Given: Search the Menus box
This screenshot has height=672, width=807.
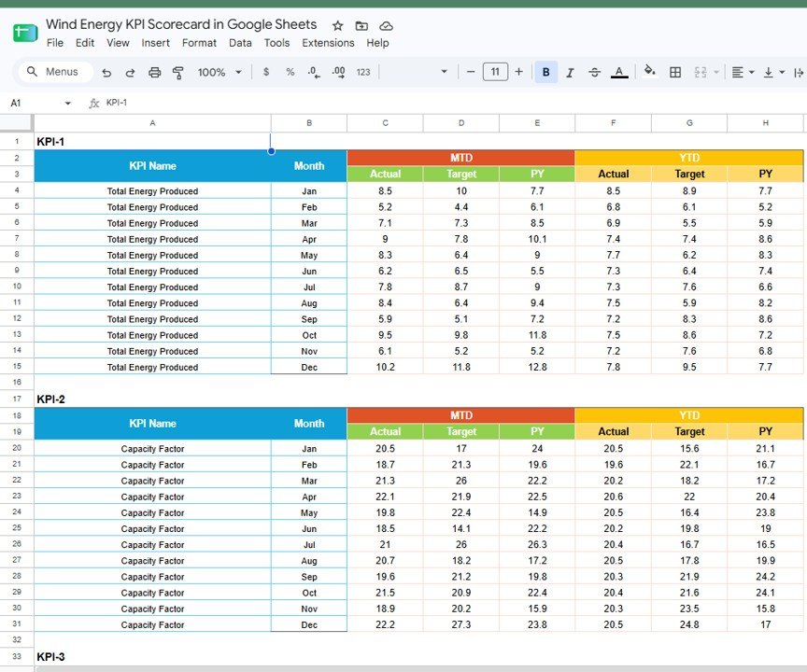Looking at the screenshot, I should coord(56,72).
